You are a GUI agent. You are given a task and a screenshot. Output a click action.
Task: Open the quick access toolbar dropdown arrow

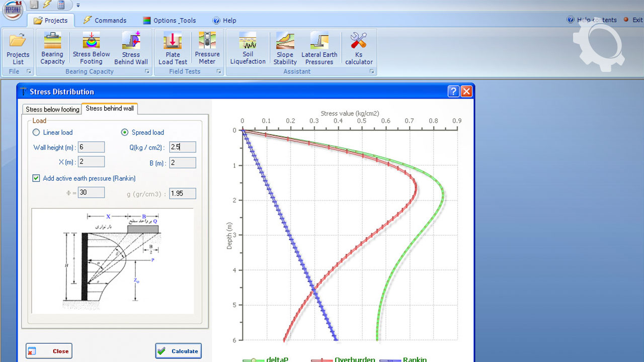[x=78, y=5]
